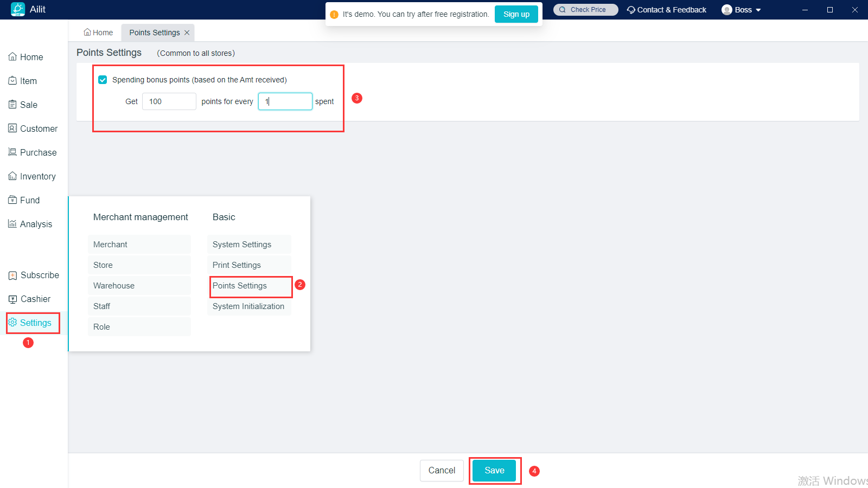Click the Check Price search box
Viewport: 868px width, 488px height.
586,10
